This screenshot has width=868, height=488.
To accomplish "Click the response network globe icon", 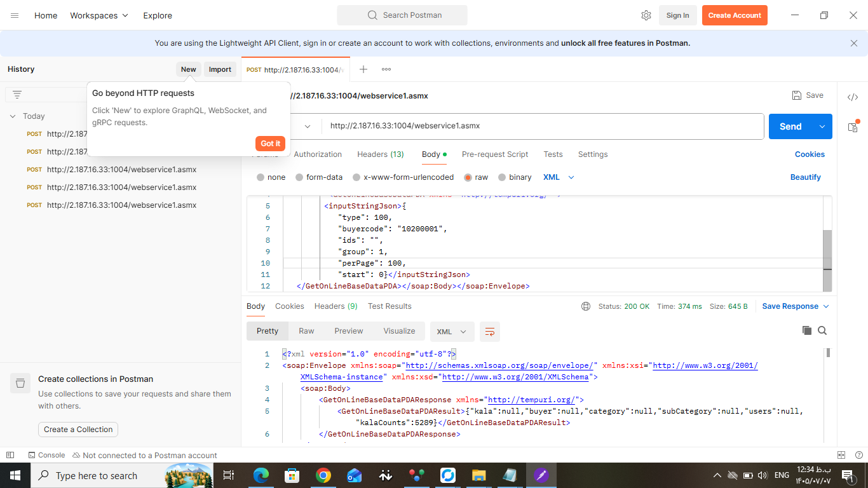I will 586,306.
